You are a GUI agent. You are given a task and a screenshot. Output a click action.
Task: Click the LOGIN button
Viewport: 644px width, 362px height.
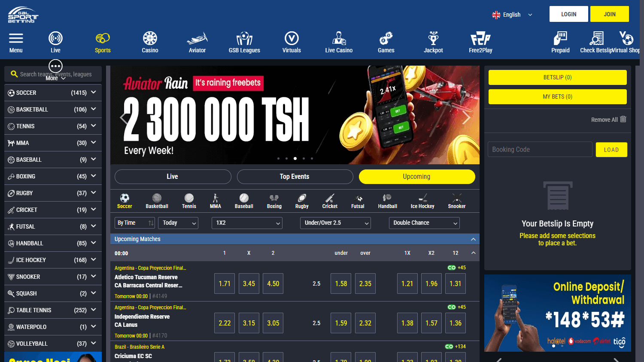tap(569, 14)
